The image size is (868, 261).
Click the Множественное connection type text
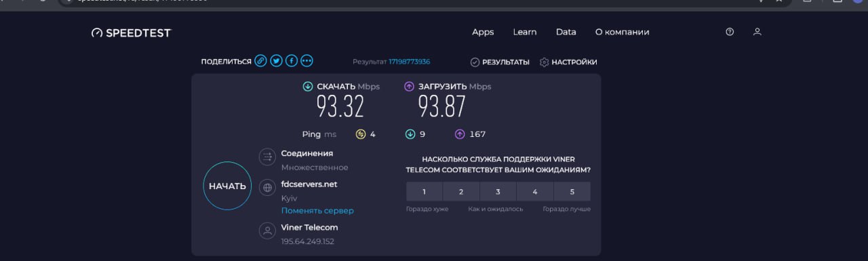315,167
